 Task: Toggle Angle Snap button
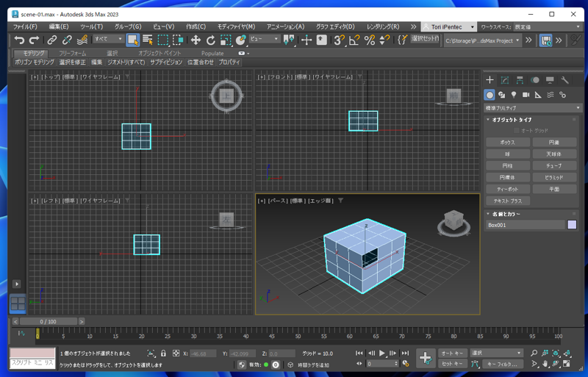point(354,40)
